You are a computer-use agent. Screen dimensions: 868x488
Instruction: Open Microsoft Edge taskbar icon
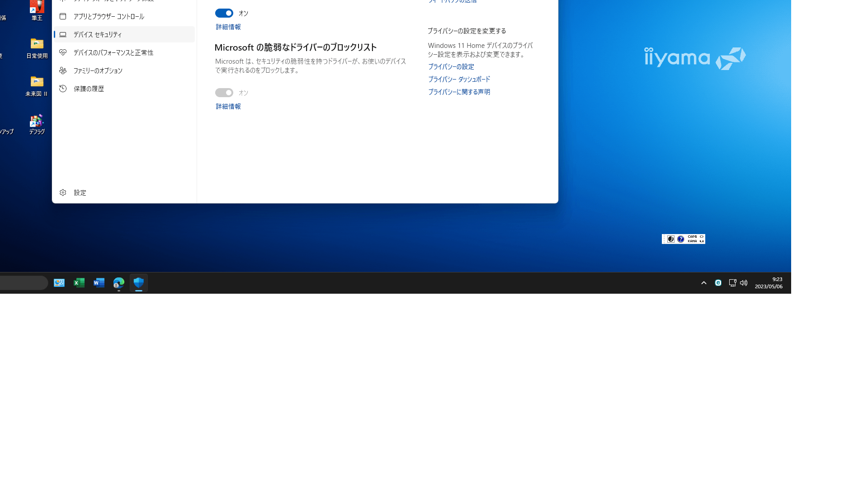tap(118, 283)
